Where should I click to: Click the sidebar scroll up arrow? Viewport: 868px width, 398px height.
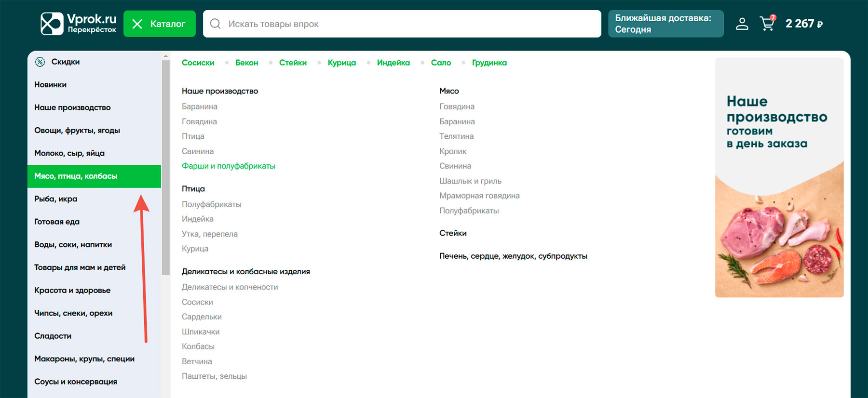[166, 56]
